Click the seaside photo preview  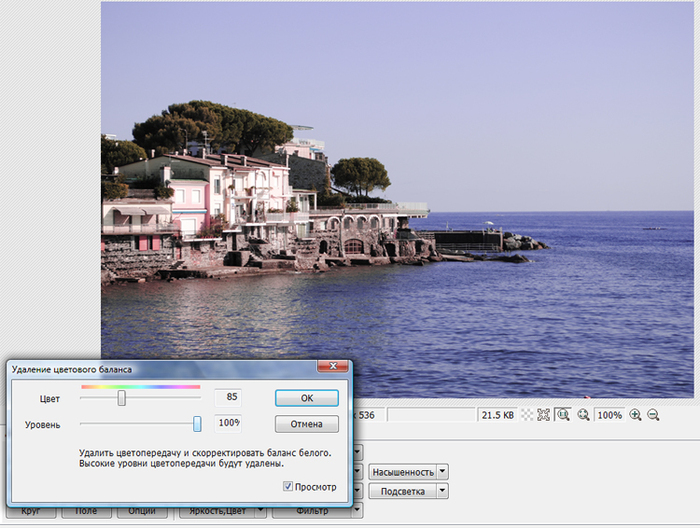397,200
